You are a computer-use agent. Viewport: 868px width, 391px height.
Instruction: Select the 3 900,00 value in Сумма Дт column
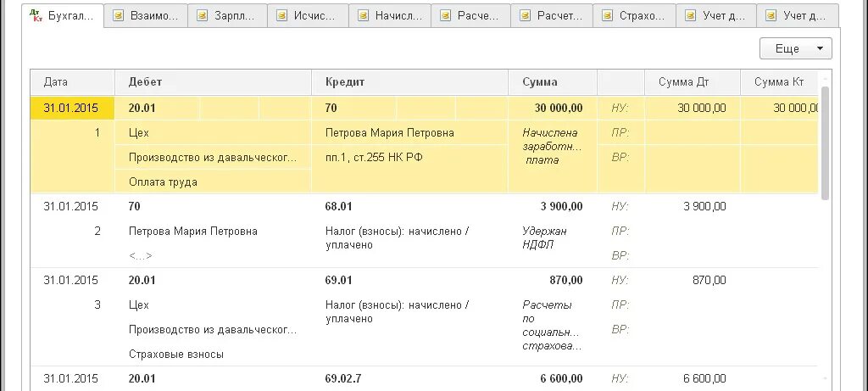coord(704,207)
